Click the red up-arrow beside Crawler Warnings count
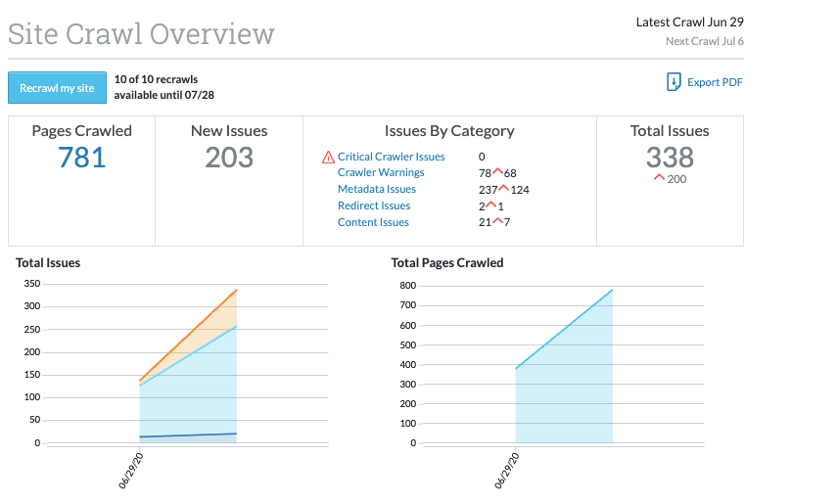The width and height of the screenshot is (837, 504). coord(497,172)
